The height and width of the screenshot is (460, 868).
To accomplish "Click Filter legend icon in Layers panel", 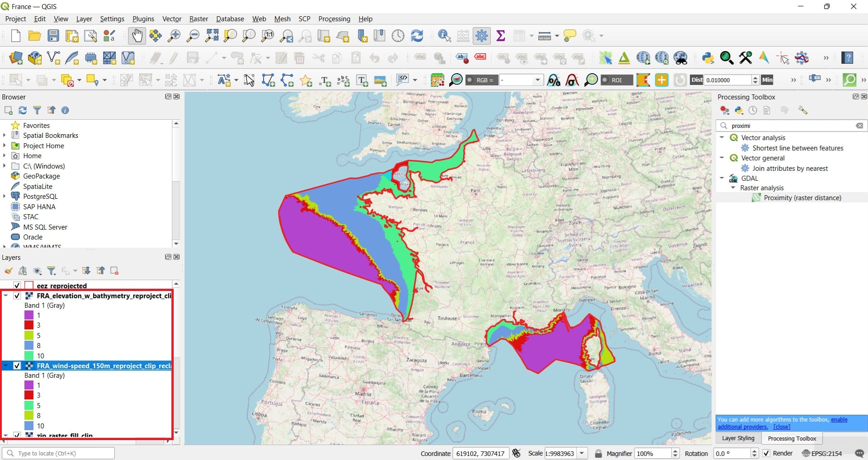I will [x=52, y=271].
